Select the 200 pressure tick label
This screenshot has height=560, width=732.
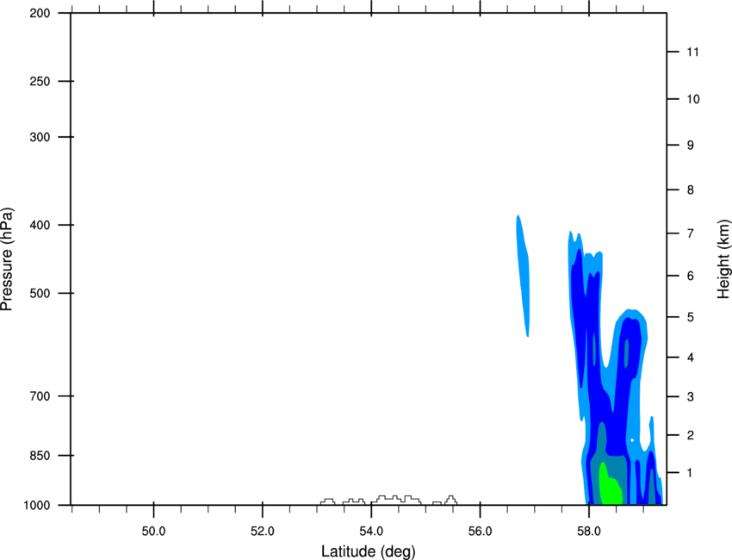(40, 14)
